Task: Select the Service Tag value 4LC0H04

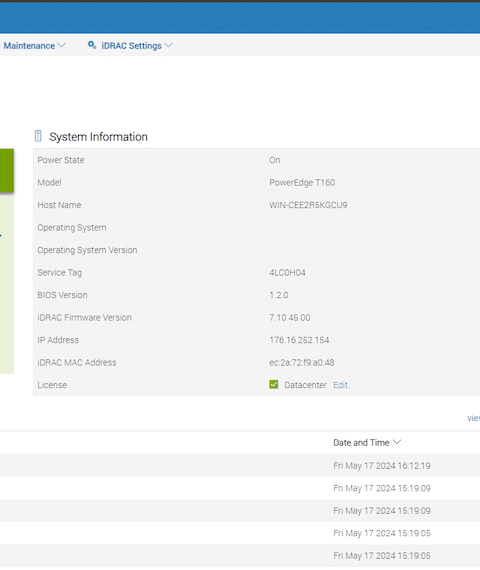Action: coord(287,273)
